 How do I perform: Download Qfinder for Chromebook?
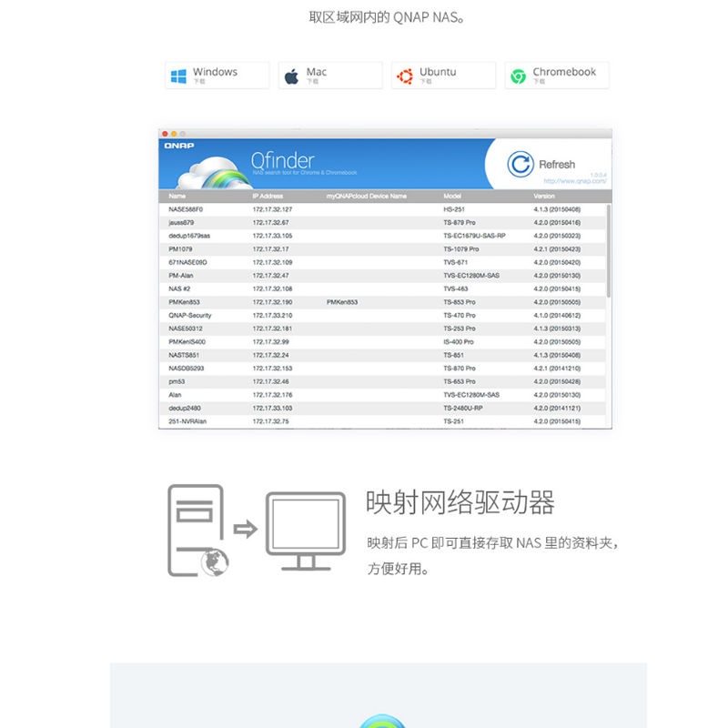(x=557, y=76)
